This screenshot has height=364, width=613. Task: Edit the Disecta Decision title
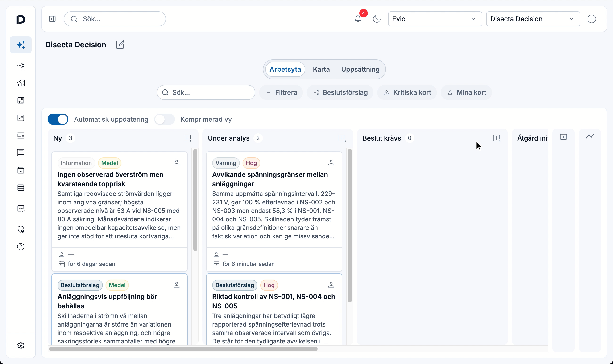(x=120, y=45)
